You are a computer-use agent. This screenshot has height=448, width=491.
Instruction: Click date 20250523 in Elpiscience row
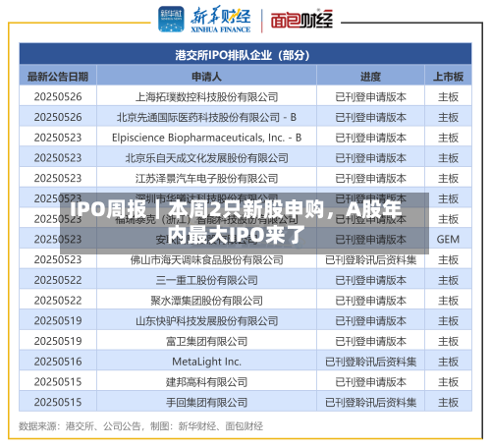58,138
